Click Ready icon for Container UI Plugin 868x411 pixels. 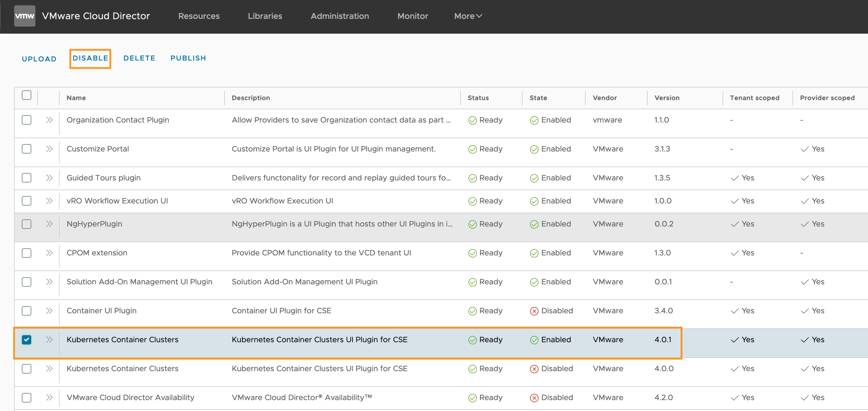(472, 311)
